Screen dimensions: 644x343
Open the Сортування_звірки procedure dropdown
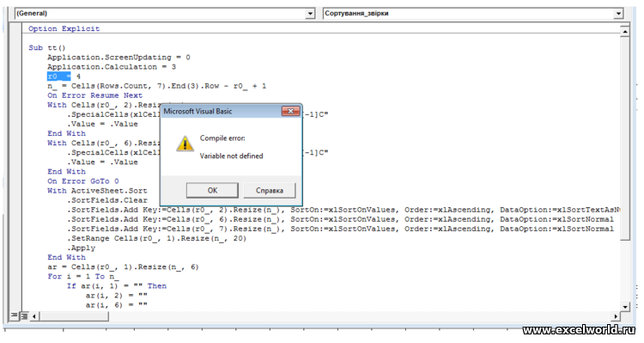pos(618,14)
